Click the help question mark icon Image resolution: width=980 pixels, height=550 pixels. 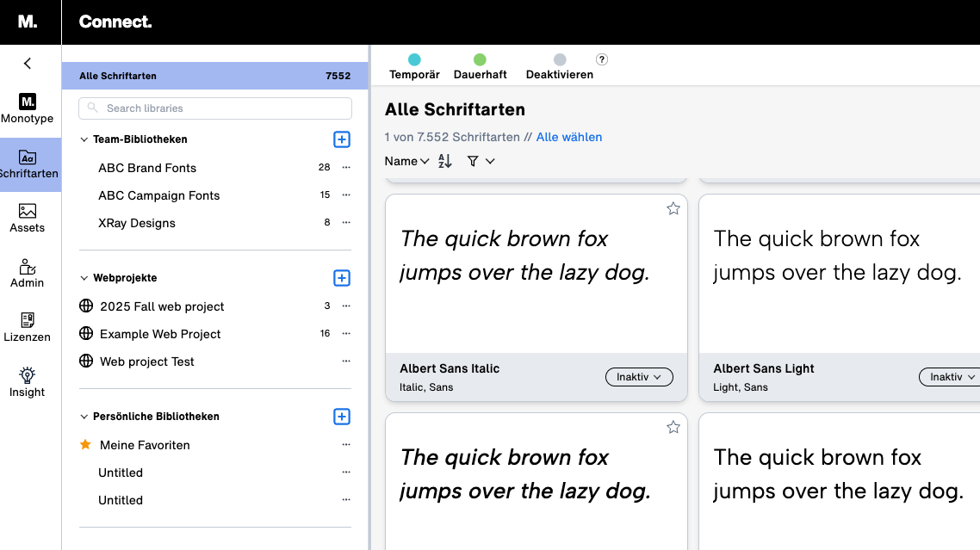(x=601, y=60)
